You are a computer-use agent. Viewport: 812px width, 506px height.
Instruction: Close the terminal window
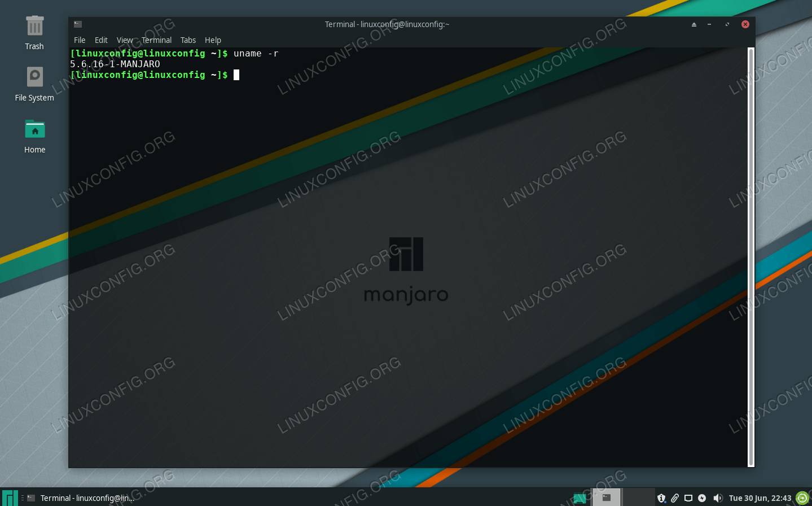pyautogui.click(x=745, y=24)
